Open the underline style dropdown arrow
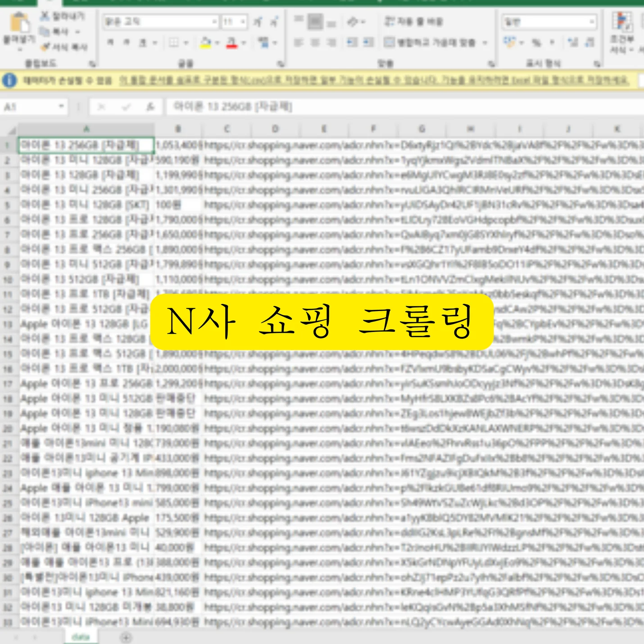 (x=154, y=43)
